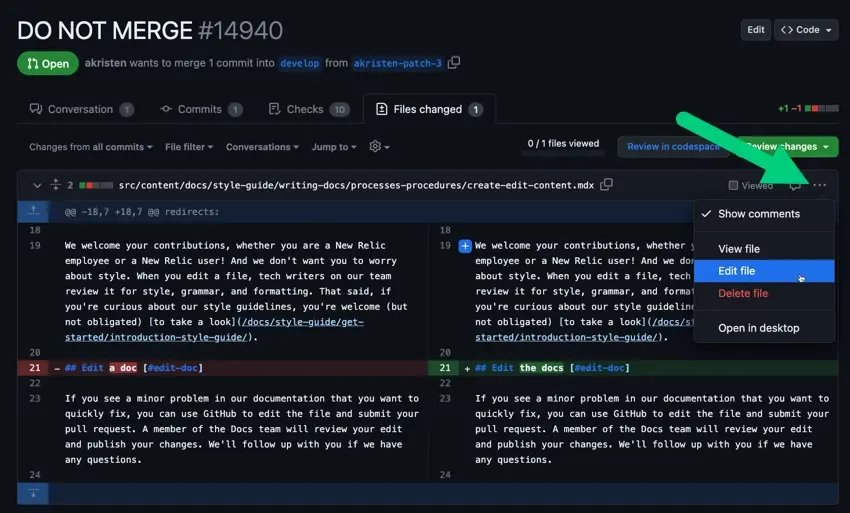Image resolution: width=850 pixels, height=513 pixels.
Task: Collapse the create-edit-content.mdx file diff
Action: (37, 185)
